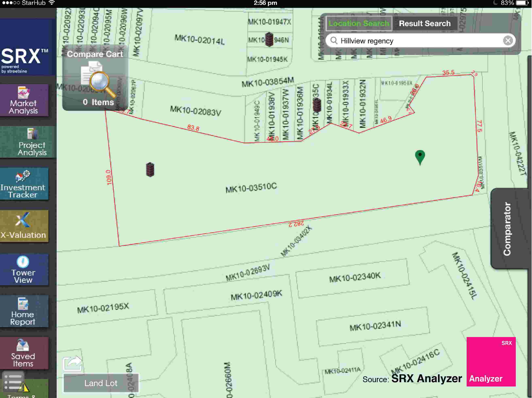Image resolution: width=532 pixels, height=398 pixels.
Task: Tap the 35.5 boundary length label
Action: pyautogui.click(x=448, y=73)
